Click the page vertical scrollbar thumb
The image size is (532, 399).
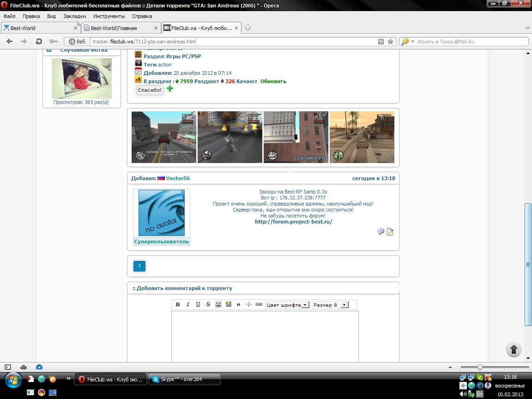click(527, 264)
